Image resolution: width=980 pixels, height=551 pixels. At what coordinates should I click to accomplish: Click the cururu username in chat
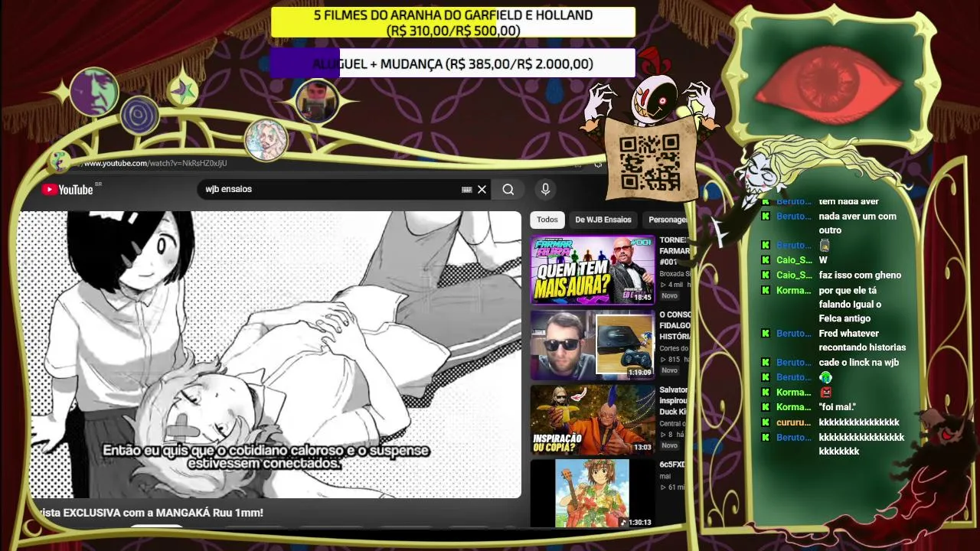(x=793, y=422)
